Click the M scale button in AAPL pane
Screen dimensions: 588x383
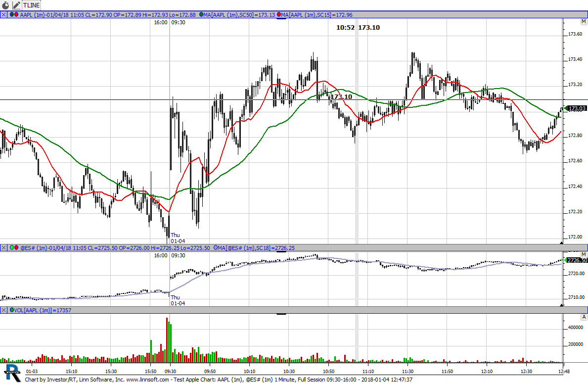584,22
